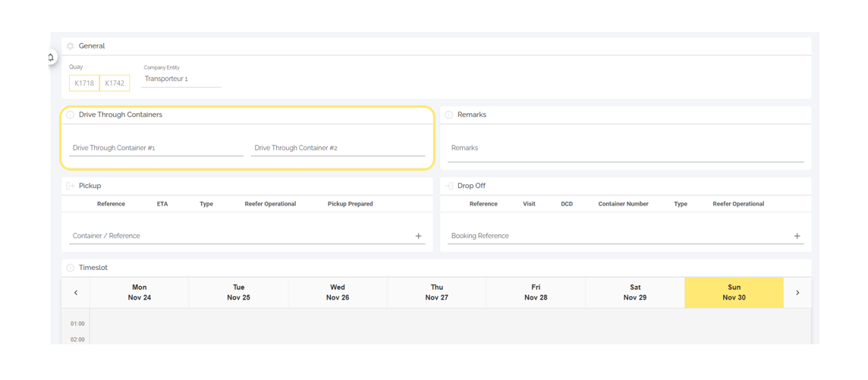Choose Thu Nov 27 in calendar
This screenshot has width=868, height=380.
click(x=437, y=293)
